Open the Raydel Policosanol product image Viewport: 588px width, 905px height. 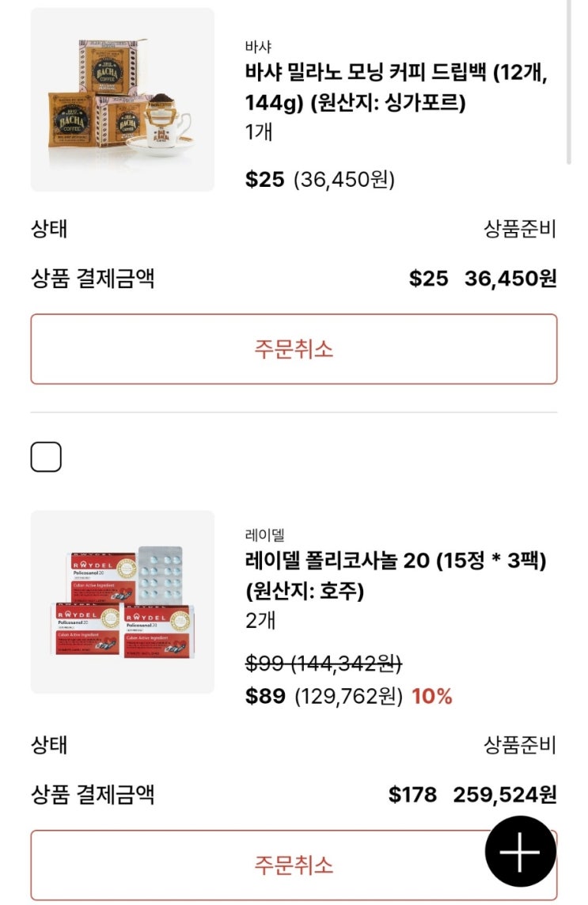click(123, 602)
